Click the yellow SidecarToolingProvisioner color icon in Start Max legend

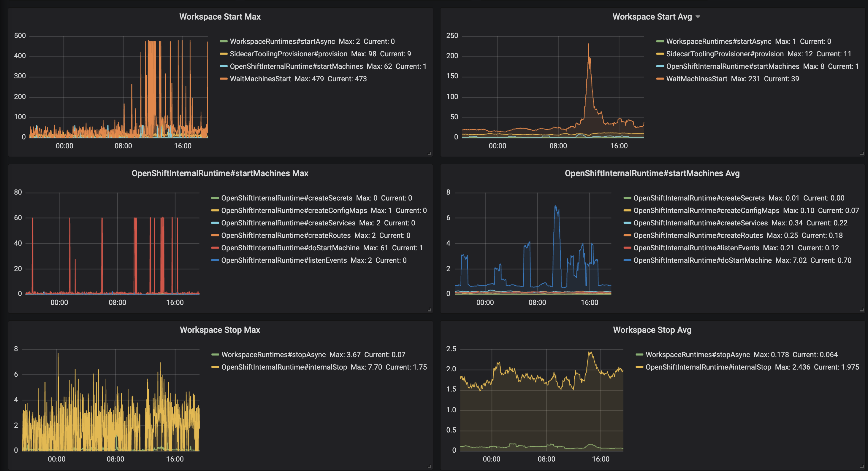click(x=224, y=54)
